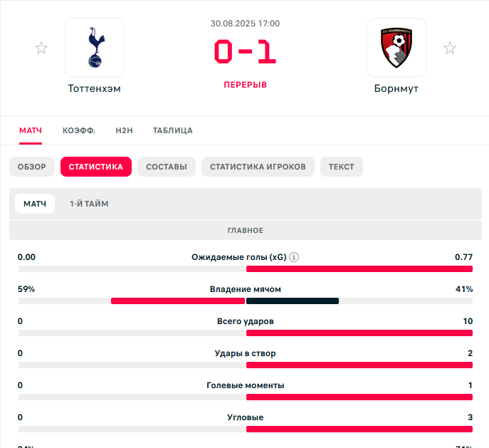Select МАТЧ stats period
The image size is (489, 448).
coord(35,204)
